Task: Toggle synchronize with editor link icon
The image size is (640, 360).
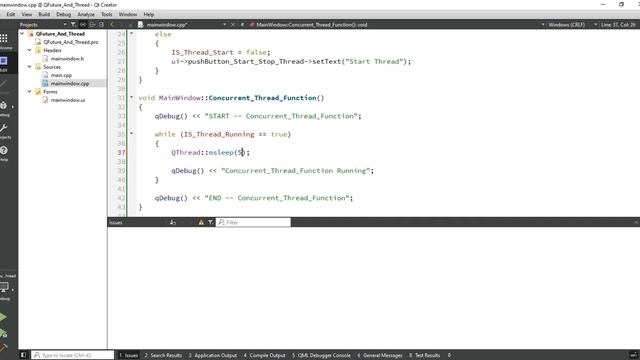Action: coord(83,25)
